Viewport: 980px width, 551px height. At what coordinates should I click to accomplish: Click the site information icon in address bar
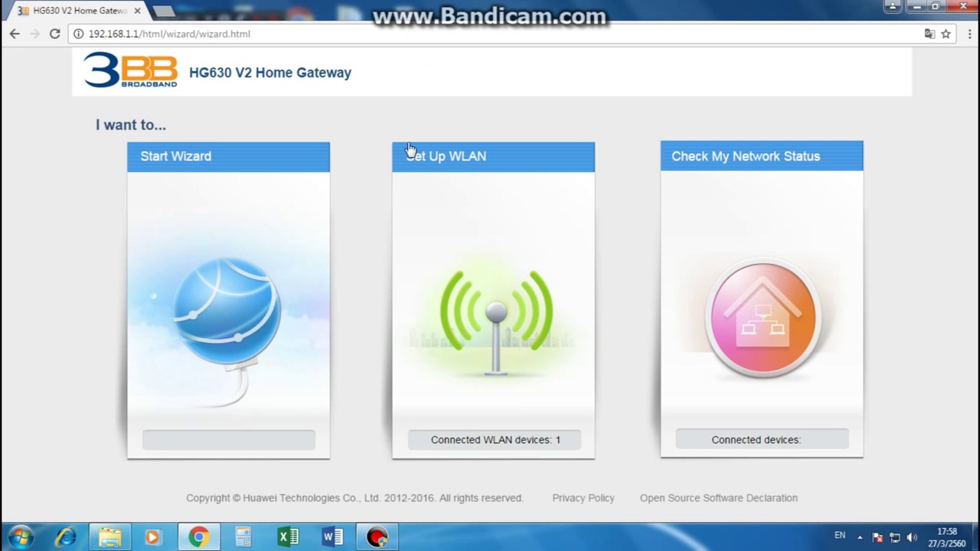point(78,34)
